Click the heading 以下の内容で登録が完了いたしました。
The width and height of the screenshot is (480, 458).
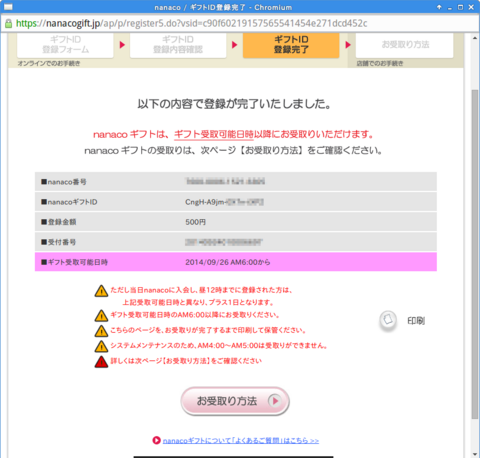[x=234, y=104]
